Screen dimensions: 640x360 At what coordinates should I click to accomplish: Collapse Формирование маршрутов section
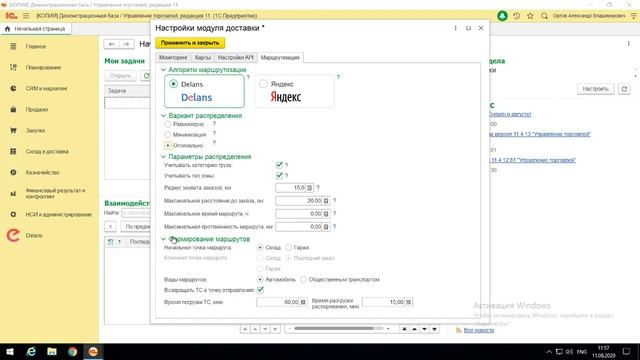coord(163,239)
